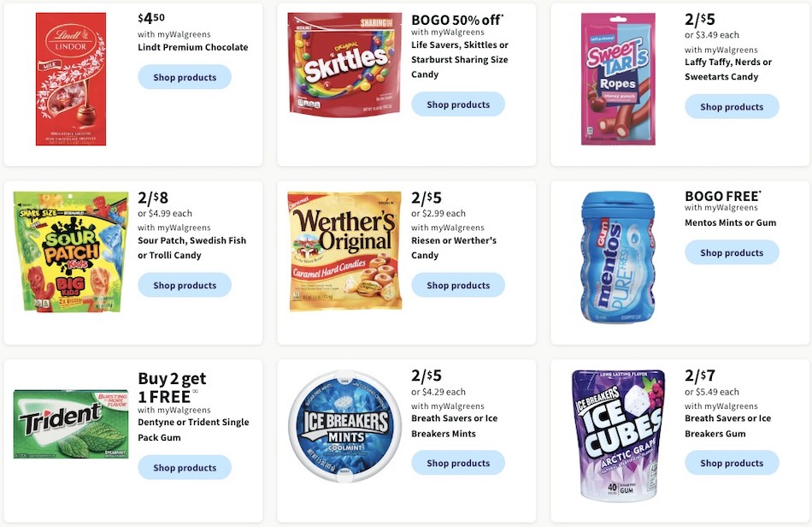This screenshot has height=527, width=812.
Task: Shop products for Lindt Premium Chocolate
Action: click(x=185, y=77)
